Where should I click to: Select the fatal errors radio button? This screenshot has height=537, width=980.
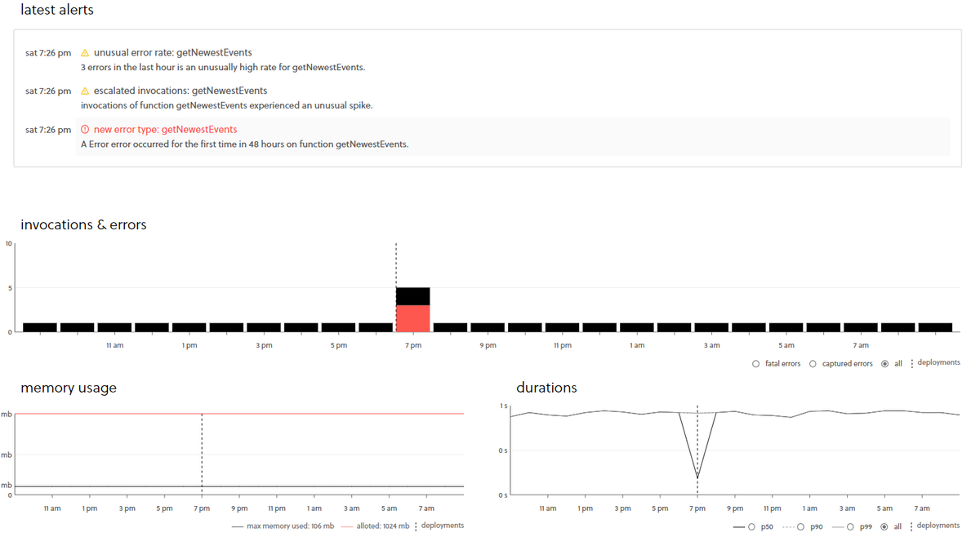755,364
